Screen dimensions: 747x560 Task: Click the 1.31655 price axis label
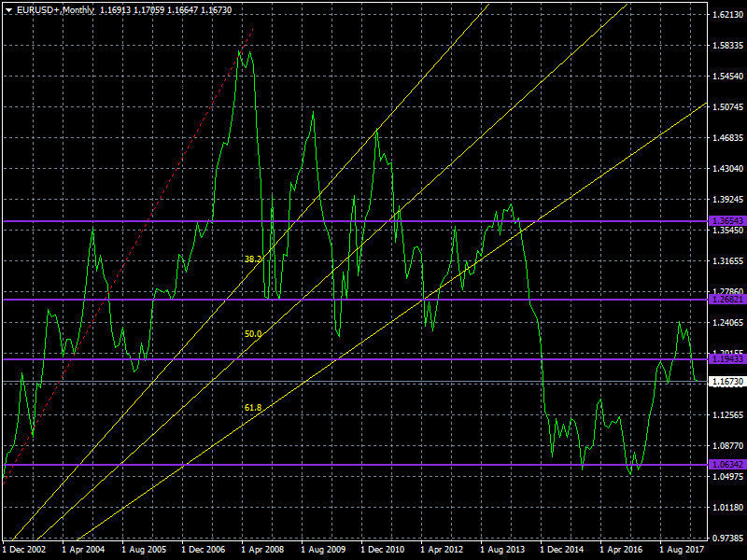coord(727,261)
